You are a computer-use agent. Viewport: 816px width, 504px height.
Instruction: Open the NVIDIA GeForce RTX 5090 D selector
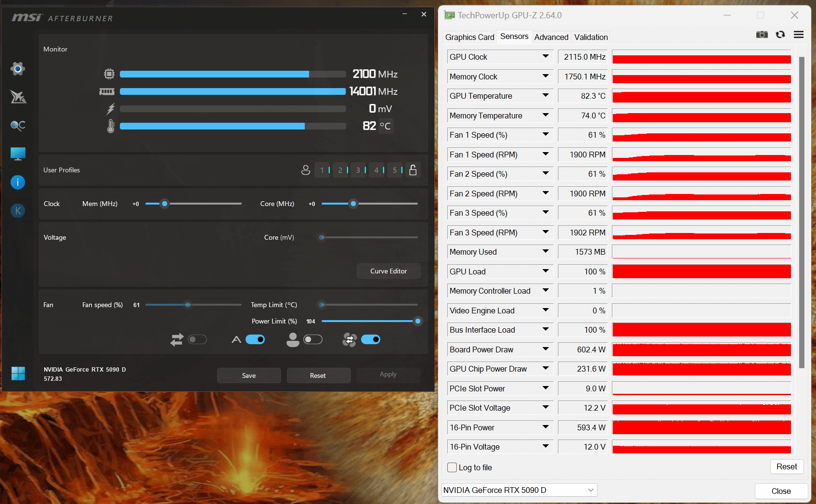519,490
